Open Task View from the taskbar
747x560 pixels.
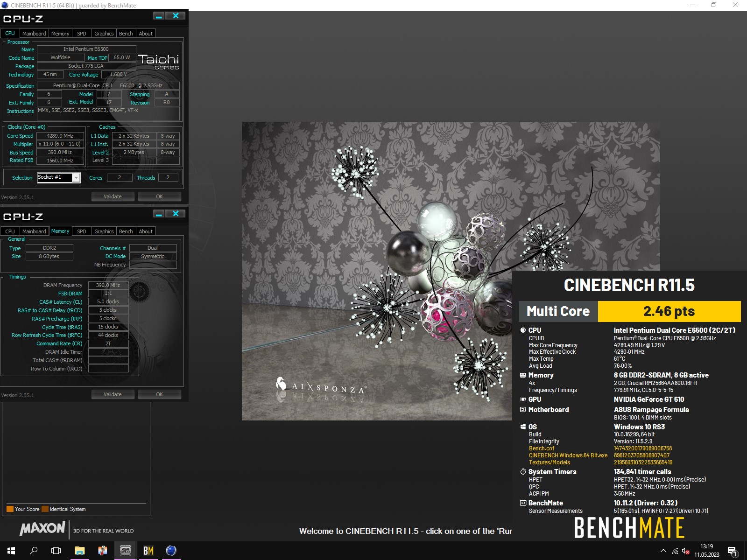click(x=56, y=551)
